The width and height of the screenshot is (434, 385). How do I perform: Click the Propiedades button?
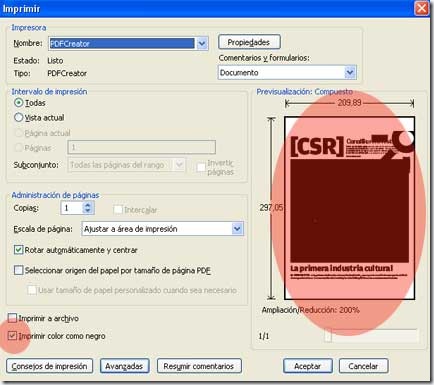tap(249, 42)
